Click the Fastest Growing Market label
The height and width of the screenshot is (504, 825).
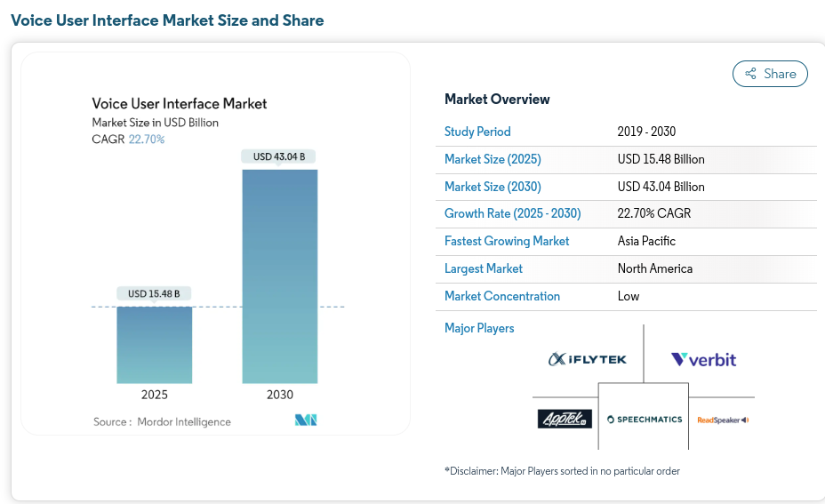pyautogui.click(x=507, y=241)
